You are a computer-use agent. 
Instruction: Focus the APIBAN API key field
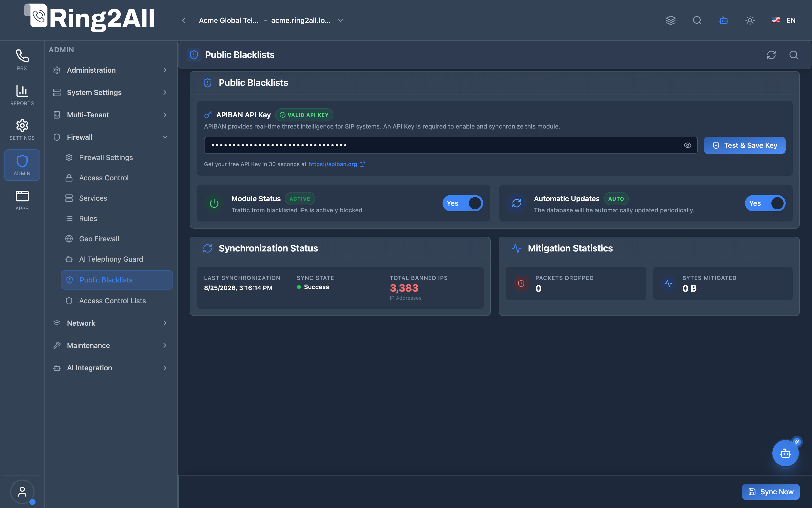tap(451, 145)
